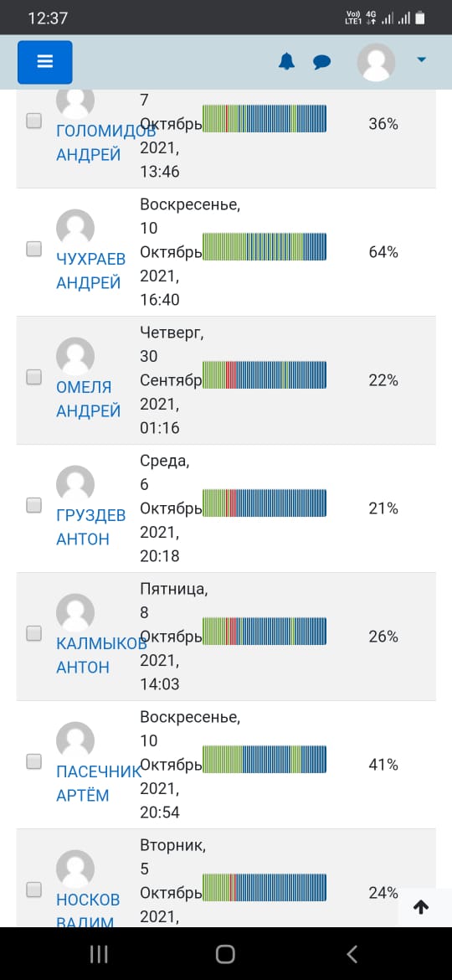This screenshot has height=980, width=452.
Task: Click the user profile avatar in header
Action: (376, 62)
